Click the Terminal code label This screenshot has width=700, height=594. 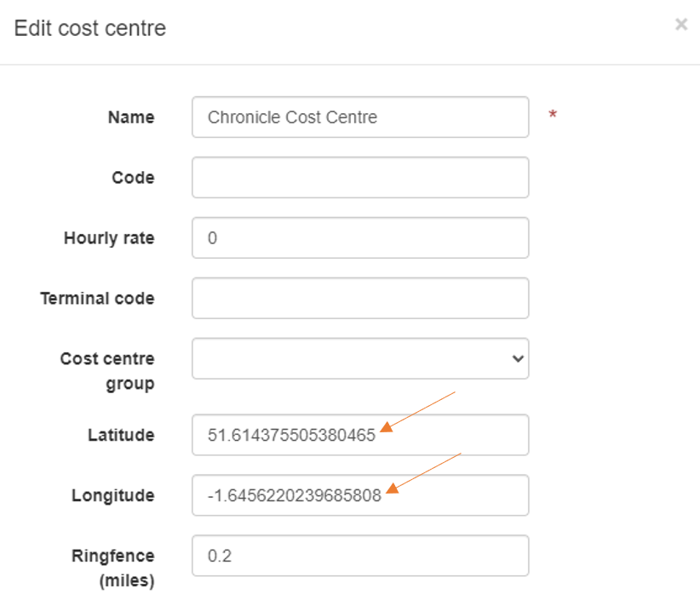pyautogui.click(x=97, y=298)
